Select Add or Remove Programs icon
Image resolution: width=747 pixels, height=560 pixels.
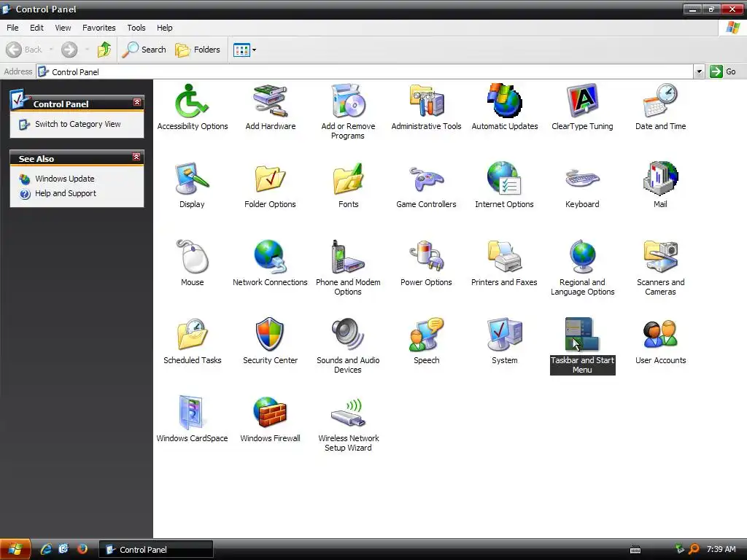pyautogui.click(x=348, y=101)
